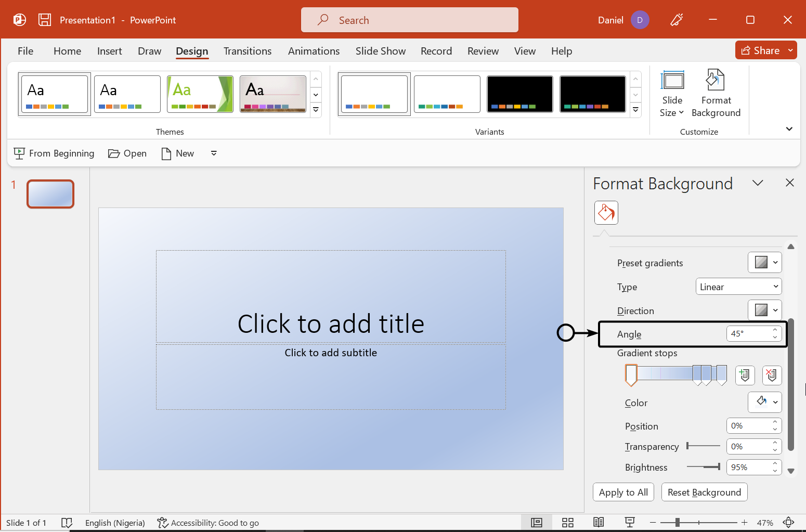Click the Save icon in title bar

pyautogui.click(x=45, y=20)
